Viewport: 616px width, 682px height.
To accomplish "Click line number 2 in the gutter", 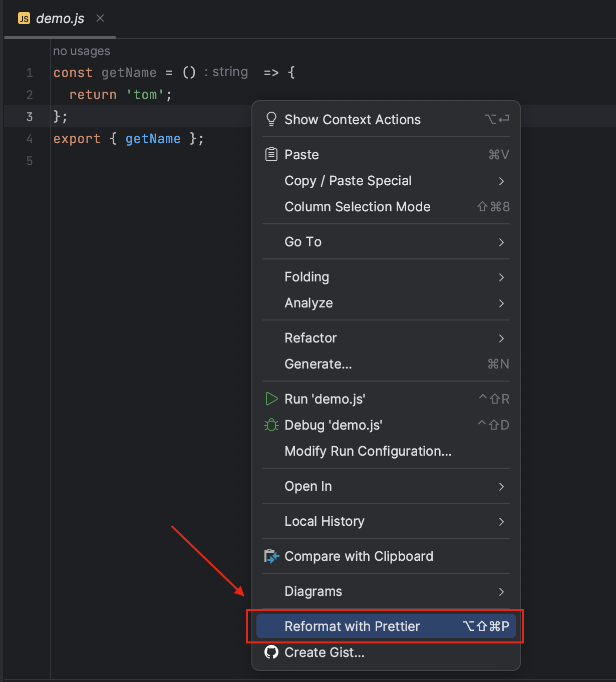I will 30,95.
